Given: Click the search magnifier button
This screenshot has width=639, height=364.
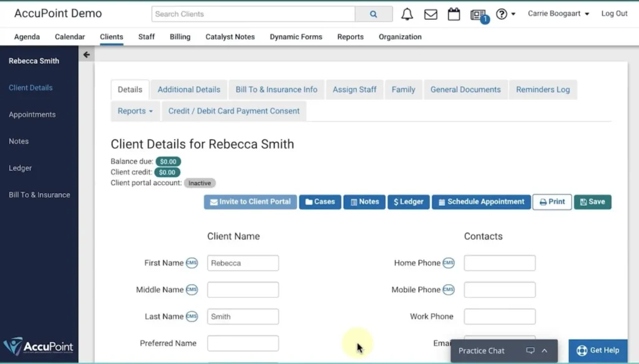Looking at the screenshot, I should [374, 13].
